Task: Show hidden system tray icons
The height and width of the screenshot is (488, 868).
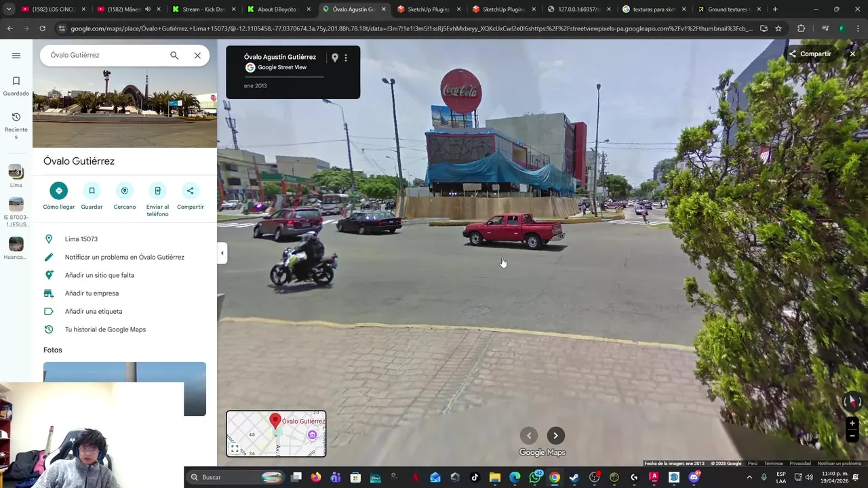Action: pos(749,477)
